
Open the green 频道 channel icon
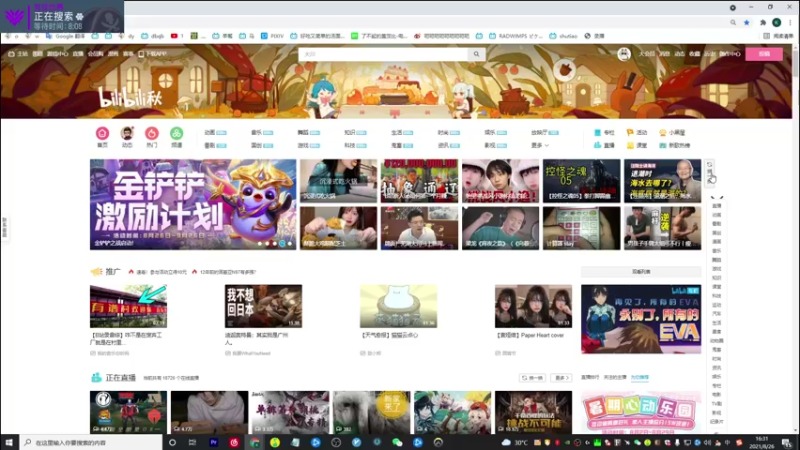pyautogui.click(x=177, y=134)
